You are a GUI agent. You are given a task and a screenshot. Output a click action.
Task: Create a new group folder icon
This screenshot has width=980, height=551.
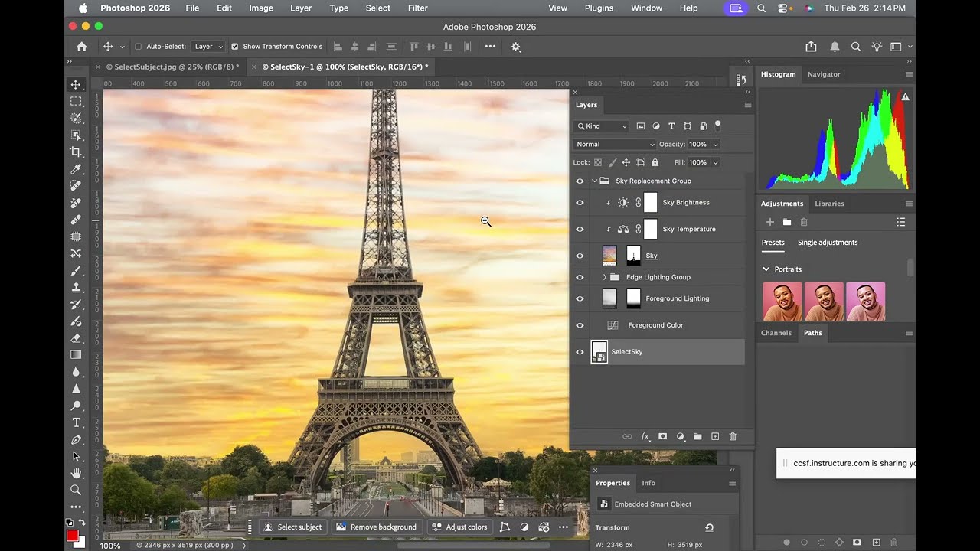coord(697,436)
